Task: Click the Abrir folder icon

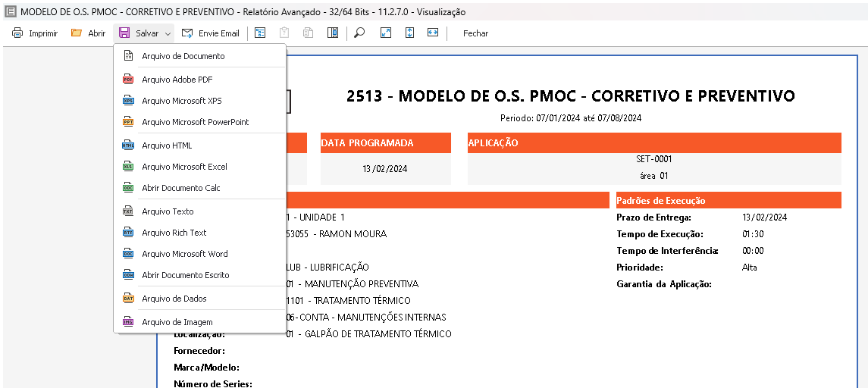Action: tap(77, 33)
